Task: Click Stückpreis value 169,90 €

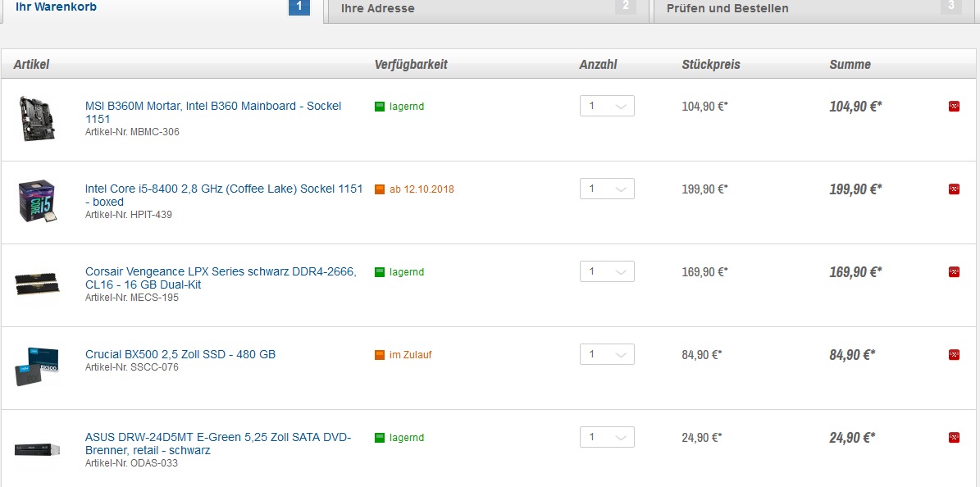Action: click(705, 272)
